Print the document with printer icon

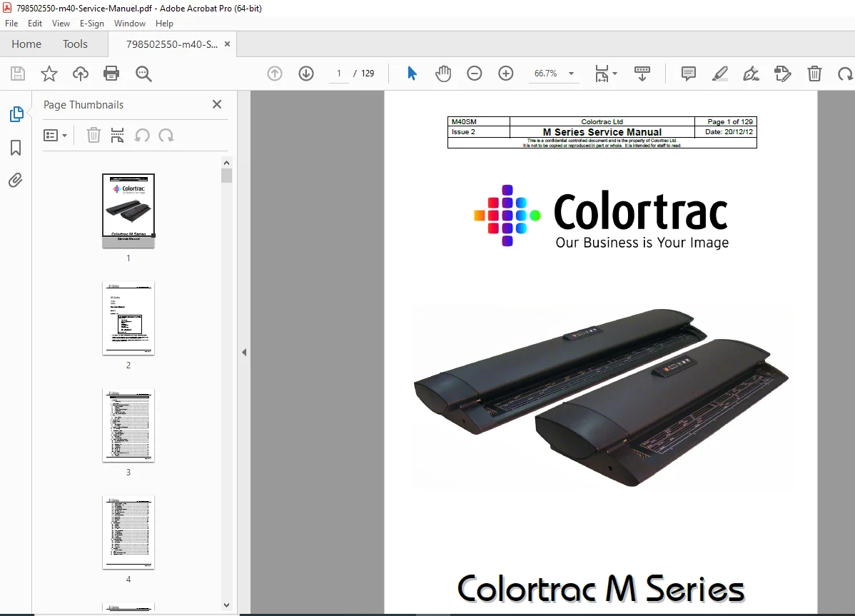point(111,74)
